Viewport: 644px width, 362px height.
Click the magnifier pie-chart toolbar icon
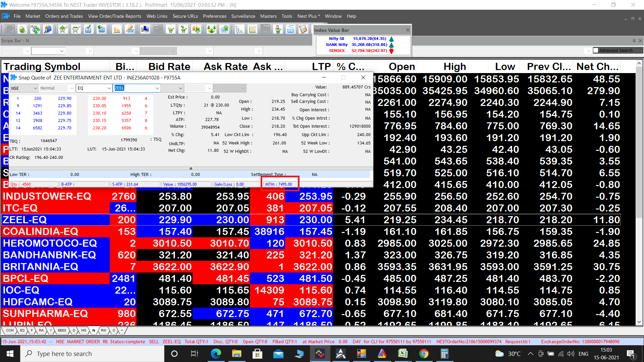pos(48,29)
